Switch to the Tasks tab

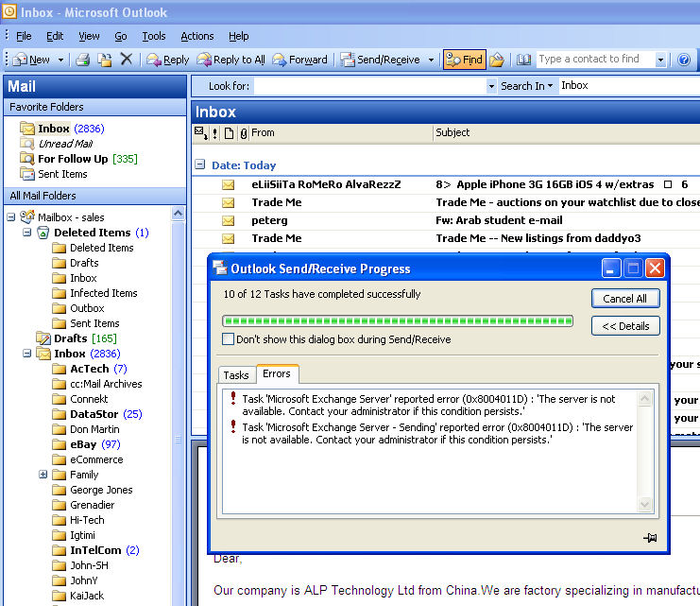point(236,375)
